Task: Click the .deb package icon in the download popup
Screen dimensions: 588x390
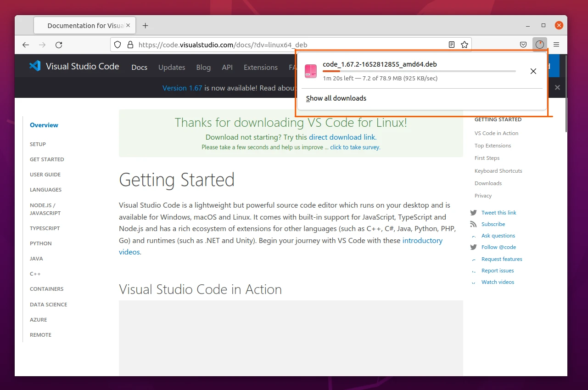Action: click(311, 71)
